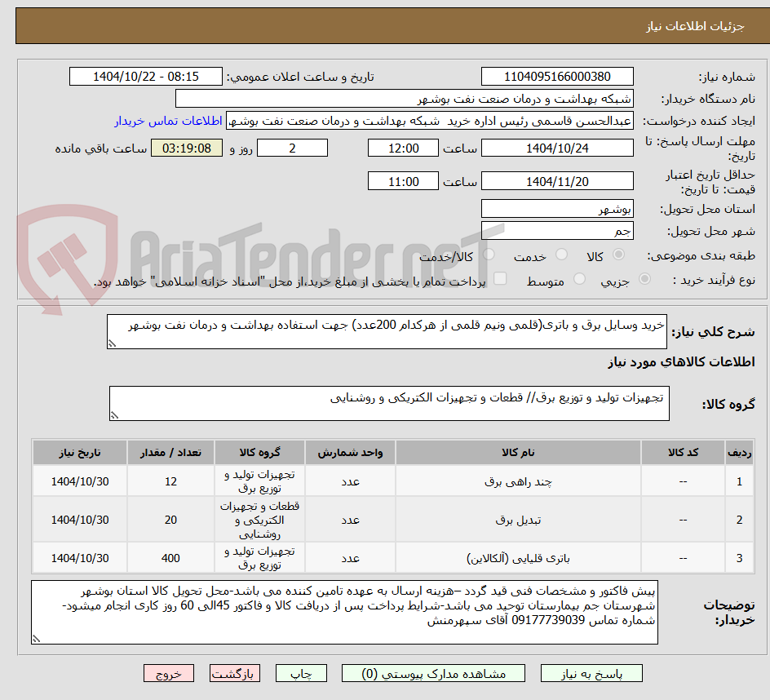This screenshot has width=770, height=700.
Task: Click the گروه کالا table column header
Action: pyautogui.click(x=259, y=453)
